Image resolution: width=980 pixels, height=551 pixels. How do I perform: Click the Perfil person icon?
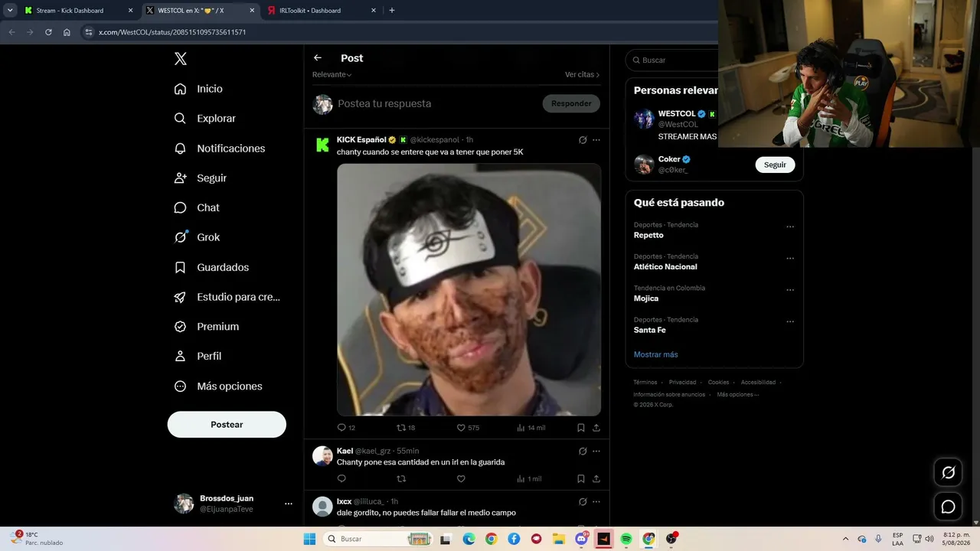click(180, 356)
